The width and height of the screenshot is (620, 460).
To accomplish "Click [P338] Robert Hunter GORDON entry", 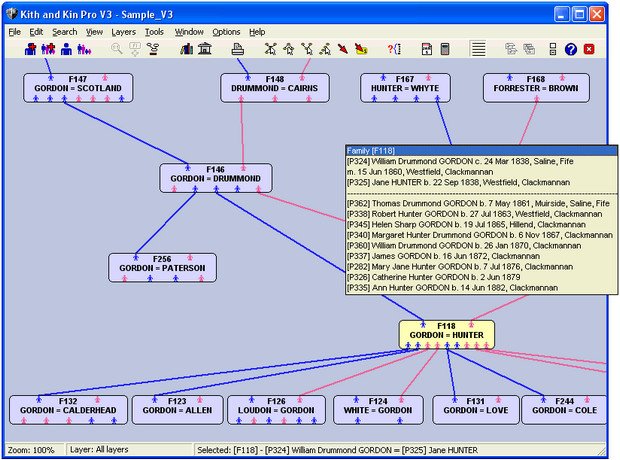I will tap(474, 214).
